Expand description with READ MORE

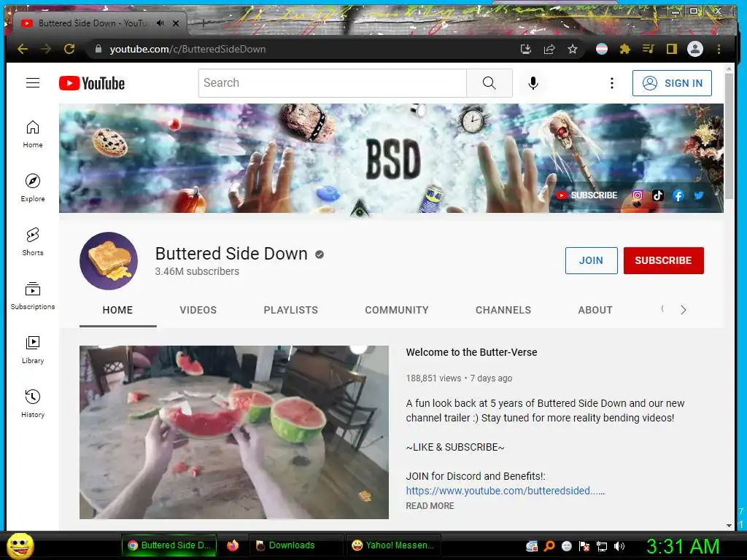pos(430,506)
